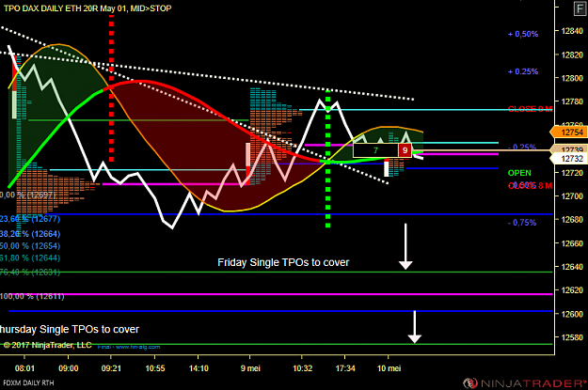
Task: Click the © 2017 NinjaTrader, LLC copyright text
Action: point(48,345)
